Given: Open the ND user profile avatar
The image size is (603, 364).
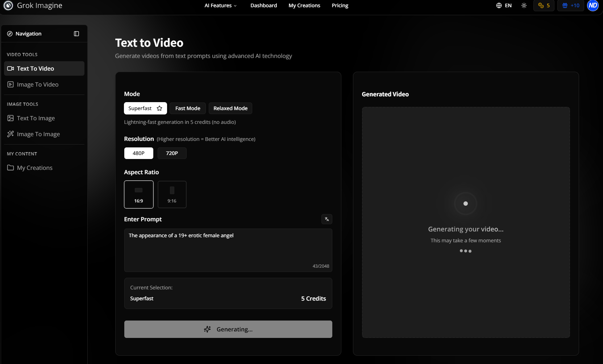Looking at the screenshot, I should coord(593,5).
